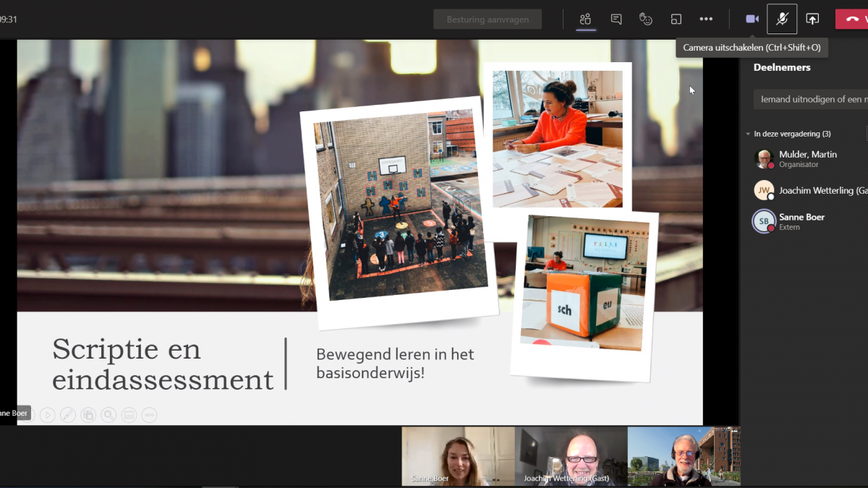Toggle the muted microphone button
Viewport: 868px width, 488px height.
coord(782,19)
